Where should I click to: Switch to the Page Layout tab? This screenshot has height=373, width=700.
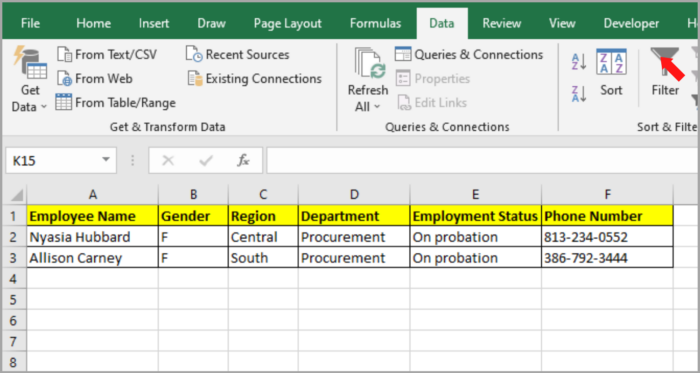[x=288, y=23]
